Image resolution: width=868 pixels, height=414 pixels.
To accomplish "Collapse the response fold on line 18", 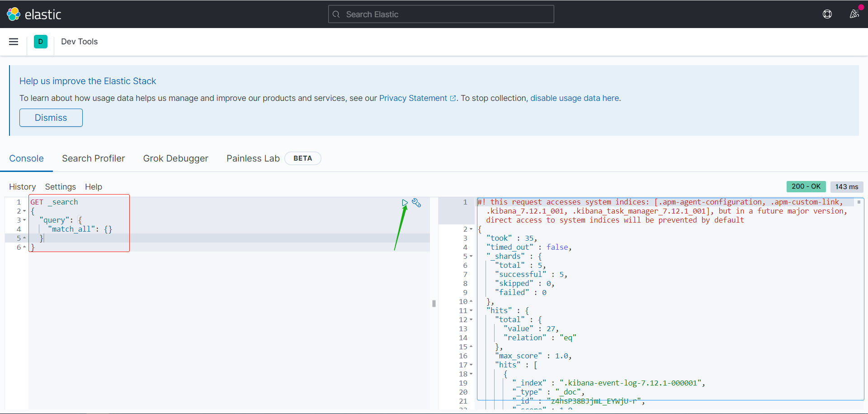I will 471,374.
